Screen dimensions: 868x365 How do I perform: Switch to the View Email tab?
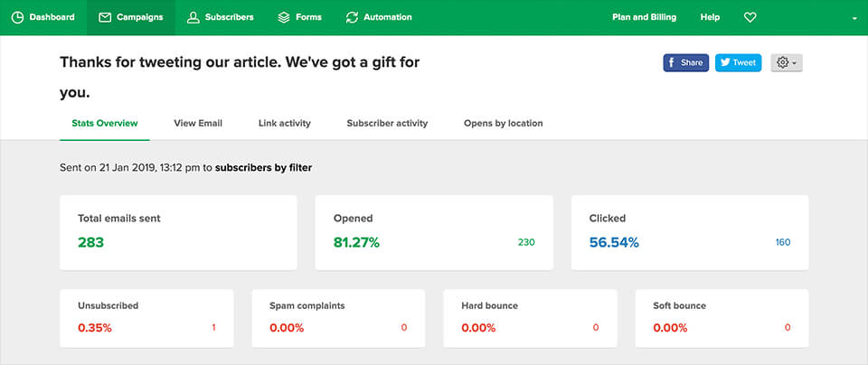click(198, 123)
